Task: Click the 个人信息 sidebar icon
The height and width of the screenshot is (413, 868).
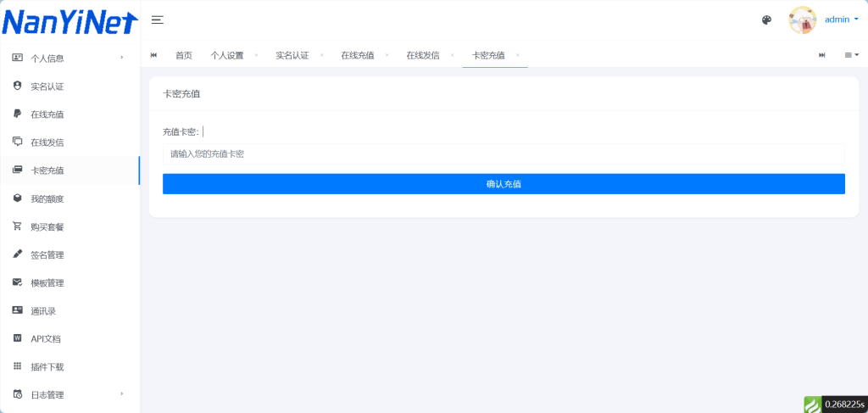Action: tap(17, 58)
